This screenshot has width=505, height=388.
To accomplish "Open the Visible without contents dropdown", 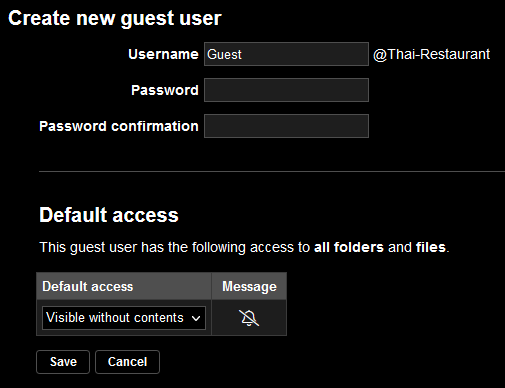I will coord(124,318).
